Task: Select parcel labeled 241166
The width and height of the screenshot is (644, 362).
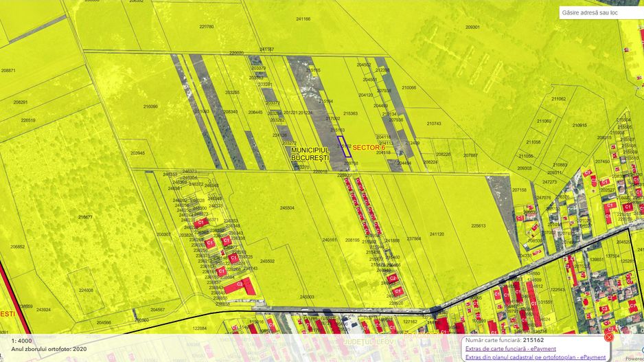Action: (303, 19)
